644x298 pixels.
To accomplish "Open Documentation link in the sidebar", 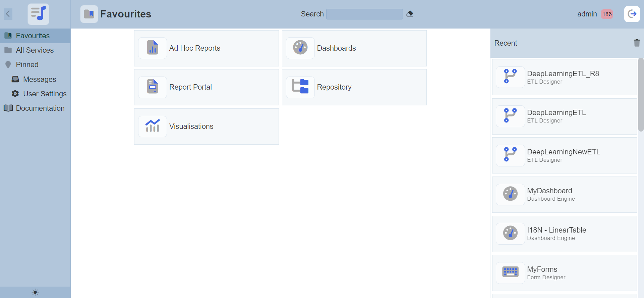I will (x=40, y=108).
